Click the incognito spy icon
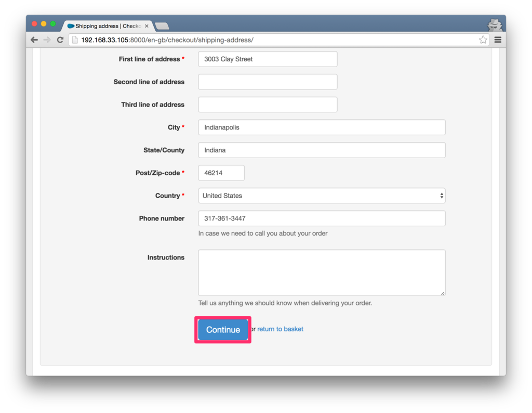The width and height of the screenshot is (532, 413). coord(495,25)
